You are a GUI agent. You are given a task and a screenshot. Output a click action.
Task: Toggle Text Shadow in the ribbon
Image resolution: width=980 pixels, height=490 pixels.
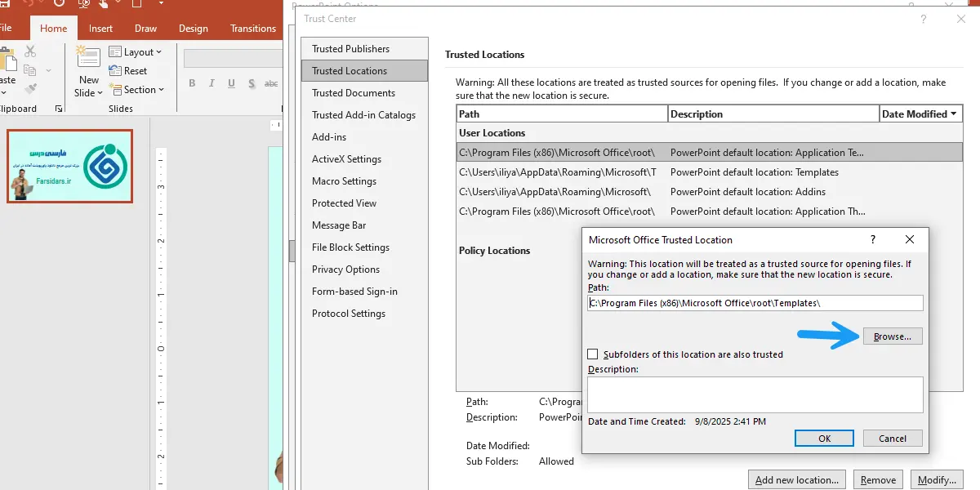(x=252, y=83)
